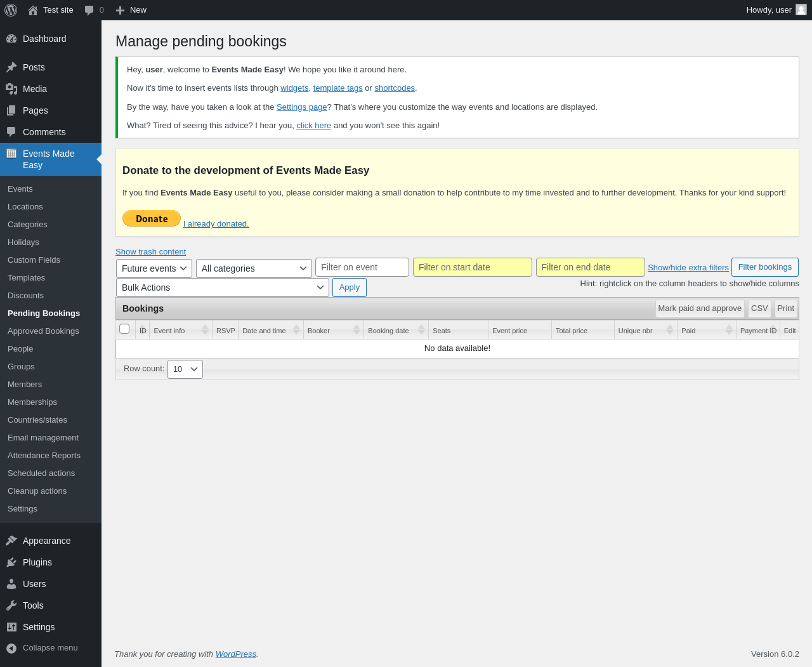Click the Events Made Easy calendar icon
Image resolution: width=812 pixels, height=667 pixels.
pos(11,154)
